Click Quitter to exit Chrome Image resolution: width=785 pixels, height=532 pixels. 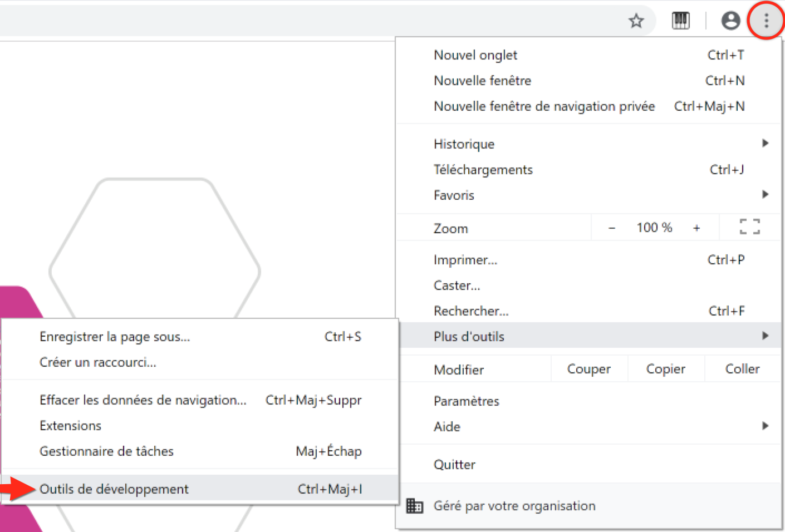coord(454,464)
